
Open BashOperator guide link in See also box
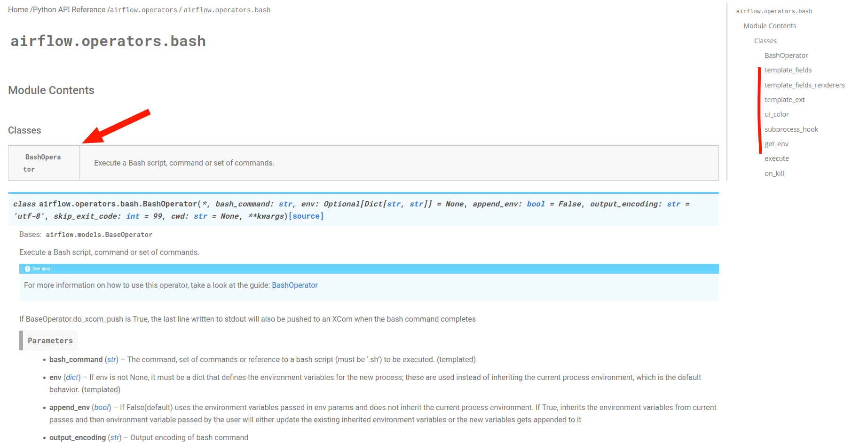(x=295, y=285)
